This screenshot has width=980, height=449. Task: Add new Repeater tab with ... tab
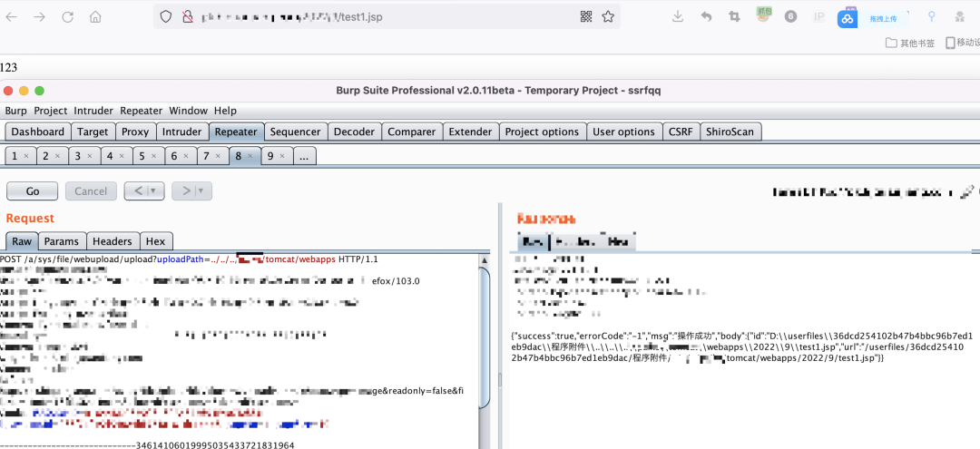pos(304,156)
